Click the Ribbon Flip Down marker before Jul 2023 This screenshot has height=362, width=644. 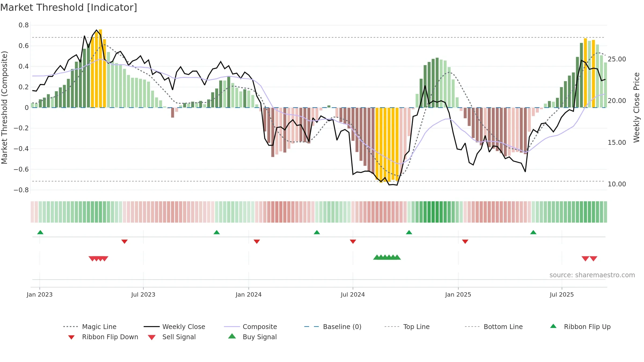(125, 242)
